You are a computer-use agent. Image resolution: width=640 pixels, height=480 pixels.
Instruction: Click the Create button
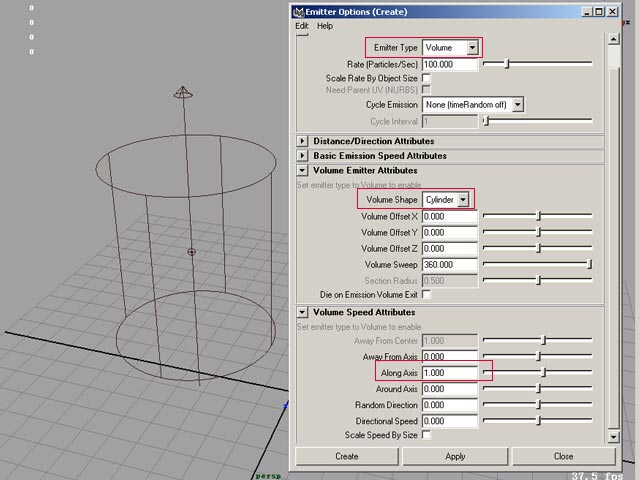[x=347, y=456]
